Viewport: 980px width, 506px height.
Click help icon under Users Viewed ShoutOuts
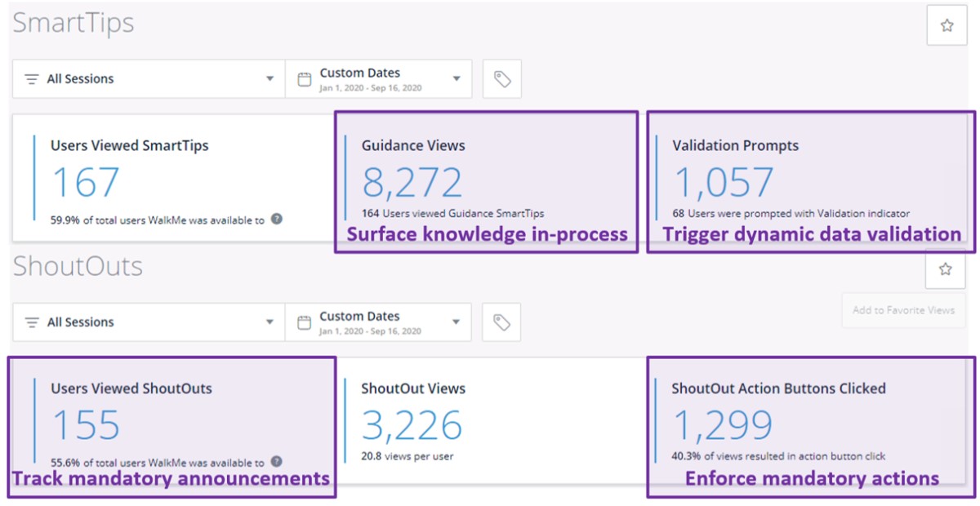[277, 462]
